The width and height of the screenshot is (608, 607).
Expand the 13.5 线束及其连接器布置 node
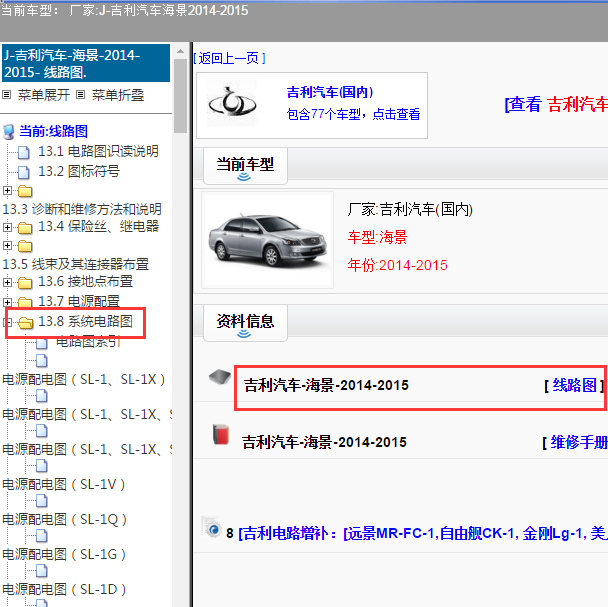click(x=7, y=246)
